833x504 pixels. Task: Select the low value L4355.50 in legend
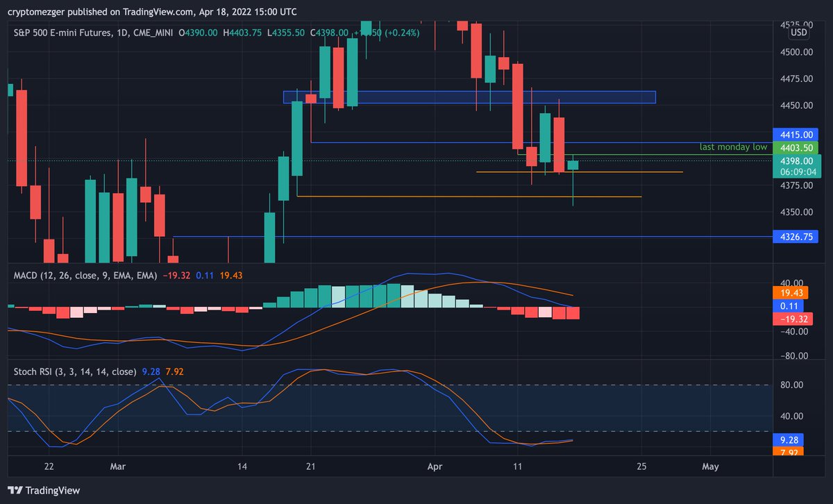(286, 33)
